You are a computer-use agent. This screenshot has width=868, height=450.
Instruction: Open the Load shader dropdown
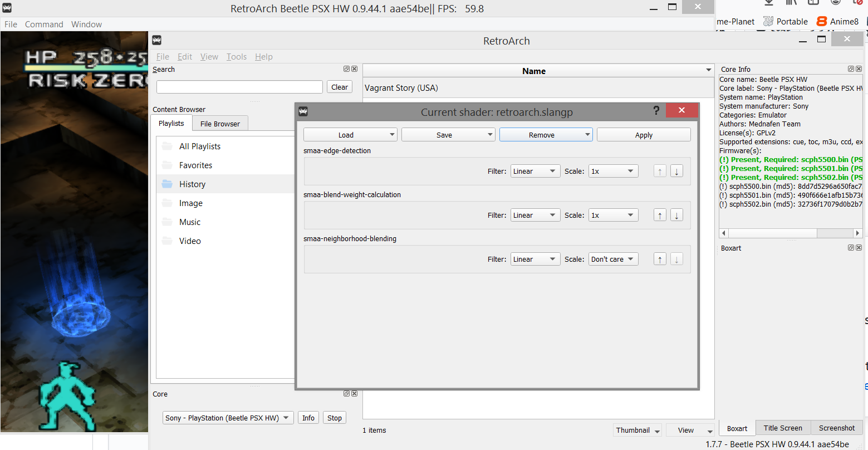[x=350, y=135]
